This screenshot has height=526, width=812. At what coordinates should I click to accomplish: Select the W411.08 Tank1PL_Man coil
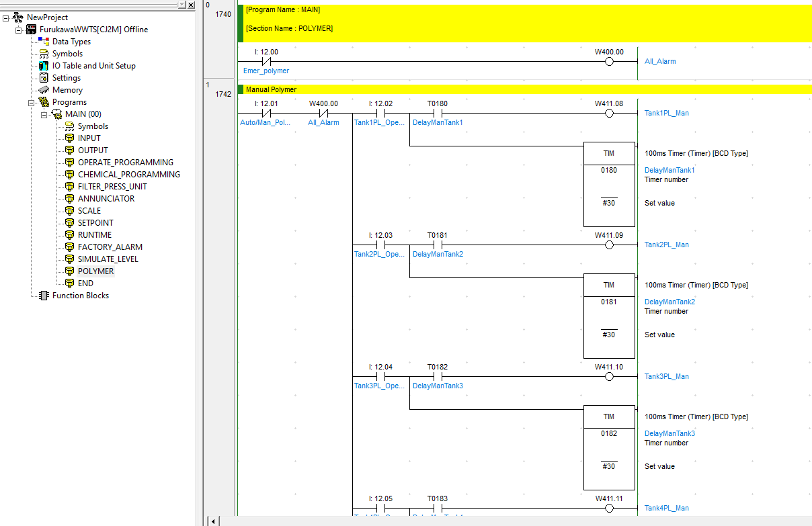point(609,113)
